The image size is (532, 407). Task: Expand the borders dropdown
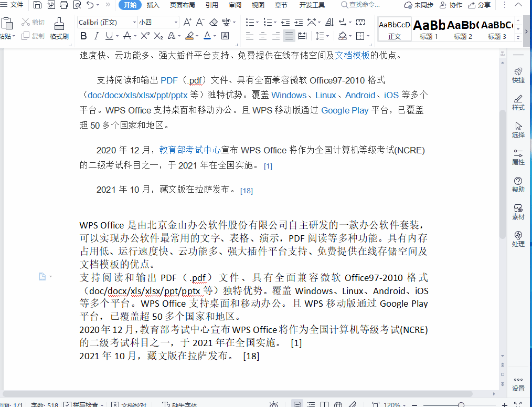[x=368, y=36]
